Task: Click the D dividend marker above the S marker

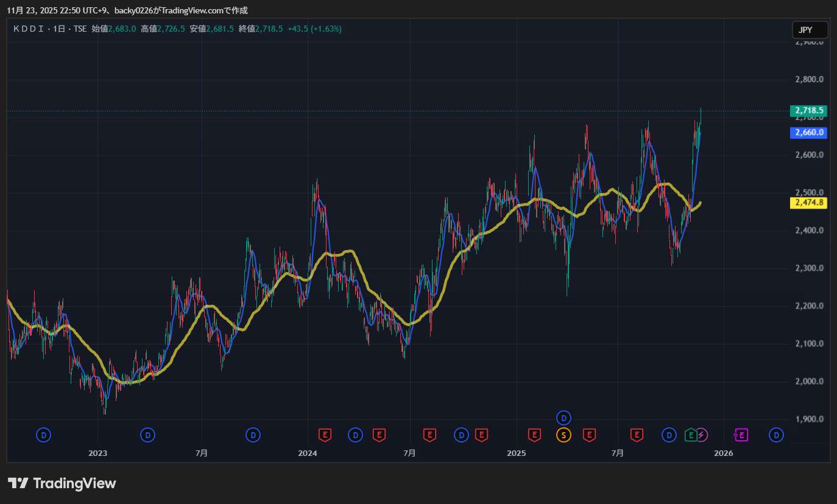Action: point(564,418)
